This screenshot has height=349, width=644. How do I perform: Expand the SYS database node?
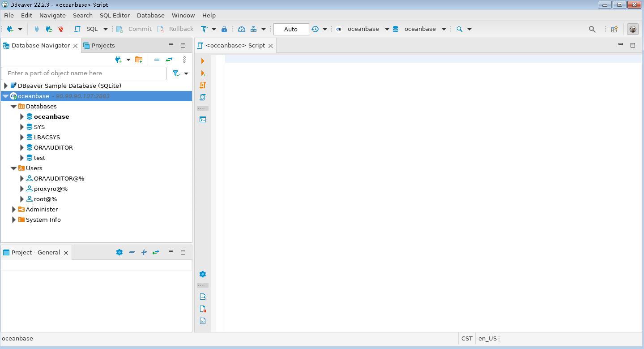coord(22,127)
